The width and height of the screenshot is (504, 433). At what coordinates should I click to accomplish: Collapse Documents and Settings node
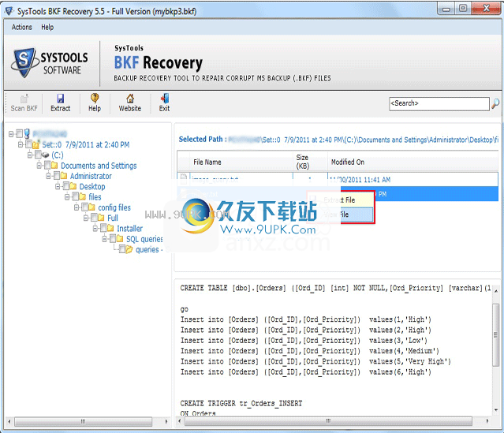pyautogui.click(x=39, y=166)
